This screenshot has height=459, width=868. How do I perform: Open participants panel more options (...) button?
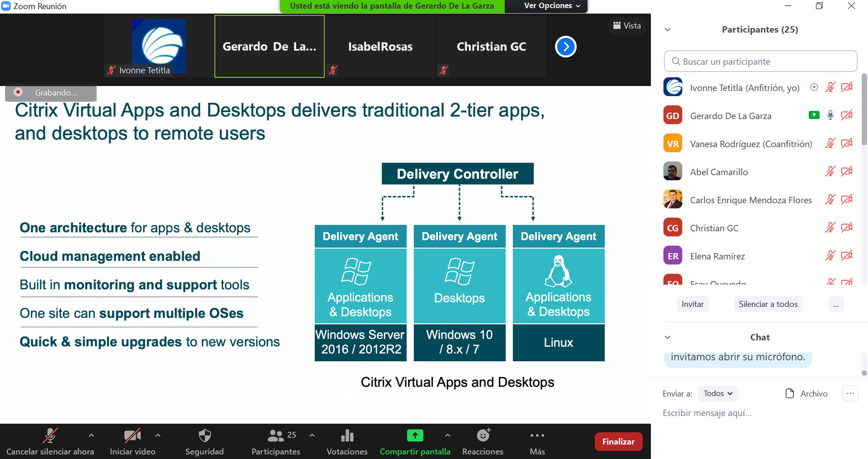835,304
